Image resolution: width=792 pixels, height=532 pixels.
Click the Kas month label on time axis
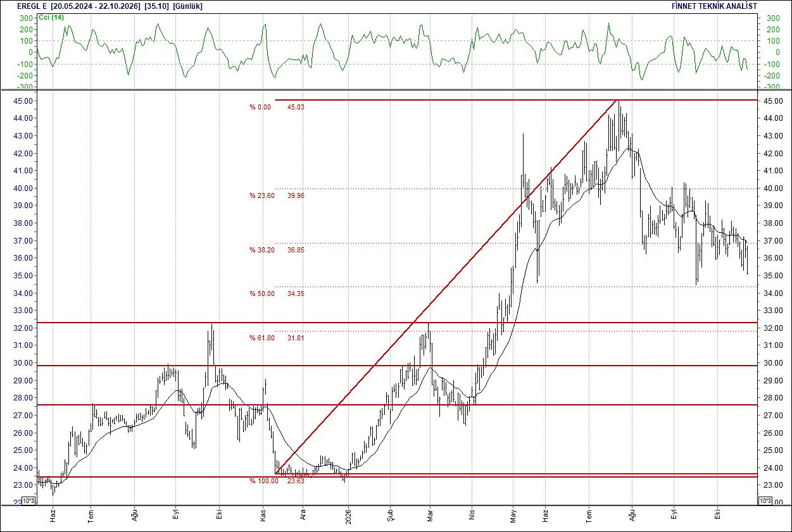click(x=263, y=517)
